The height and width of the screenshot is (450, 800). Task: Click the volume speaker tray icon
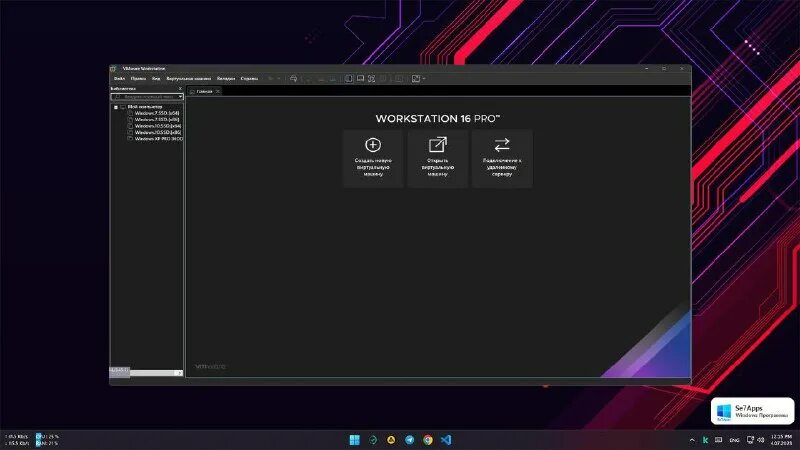tap(761, 440)
